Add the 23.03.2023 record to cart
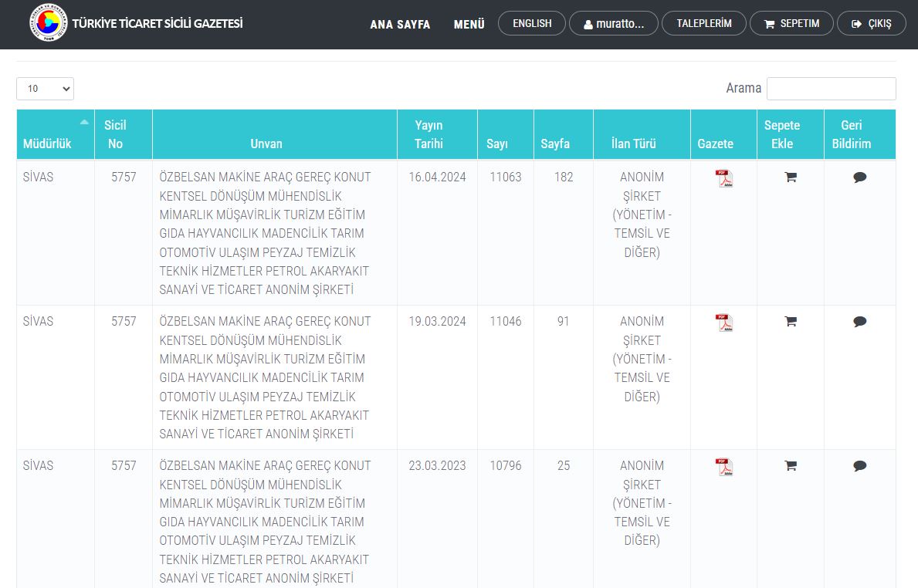918x588 pixels. pyautogui.click(x=790, y=465)
